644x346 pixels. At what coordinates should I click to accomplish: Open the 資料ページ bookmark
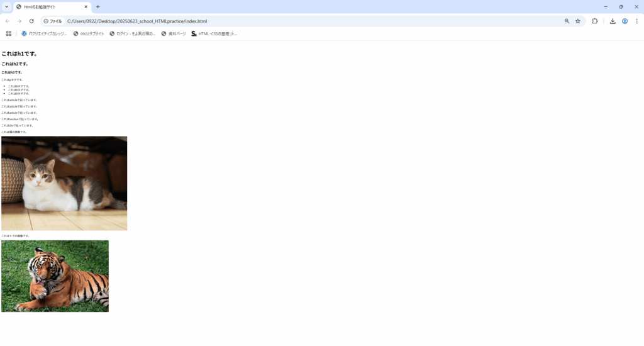(x=174, y=33)
